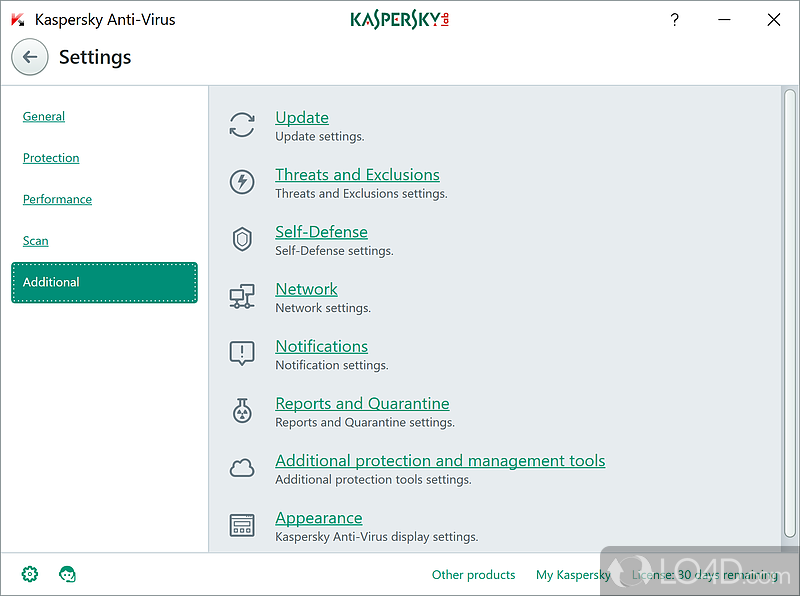800x596 pixels.
Task: Click License: 30 days remaining text
Action: pyautogui.click(x=705, y=575)
